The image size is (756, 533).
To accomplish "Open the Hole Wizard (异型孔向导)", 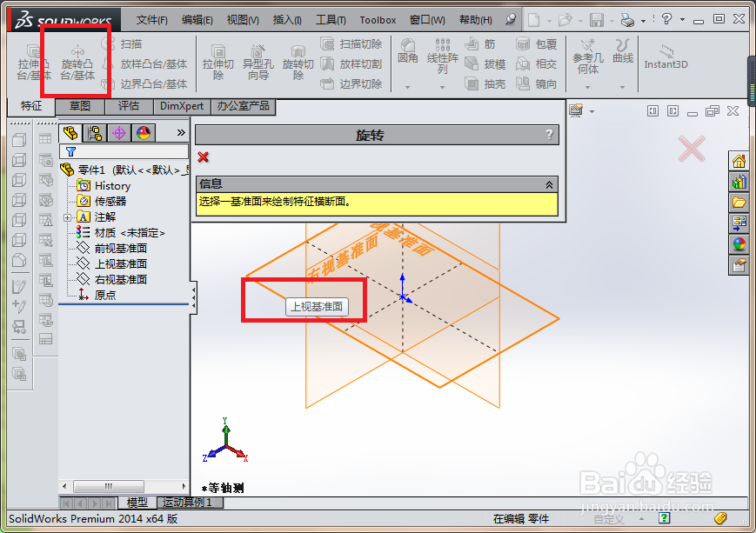I will (258, 63).
